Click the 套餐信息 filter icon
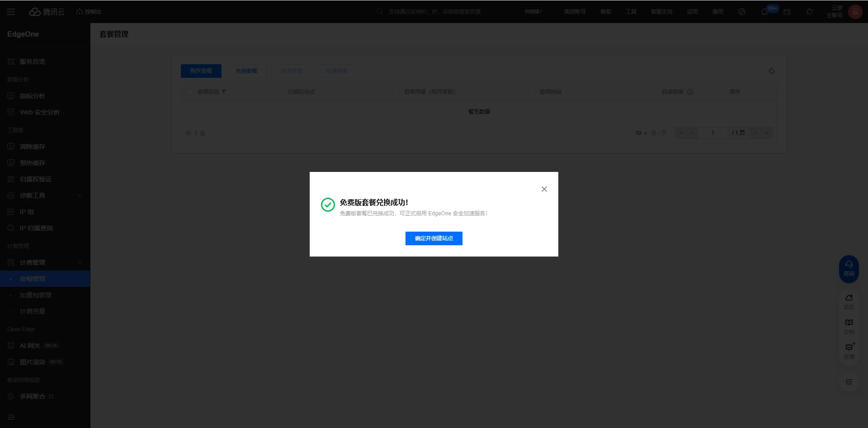The image size is (868, 428). [224, 92]
